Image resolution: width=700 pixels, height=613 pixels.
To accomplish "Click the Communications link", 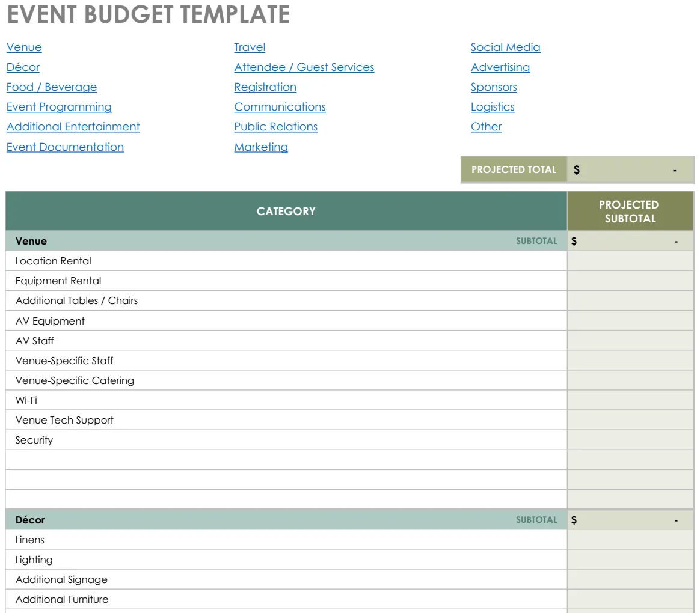I will click(x=280, y=106).
